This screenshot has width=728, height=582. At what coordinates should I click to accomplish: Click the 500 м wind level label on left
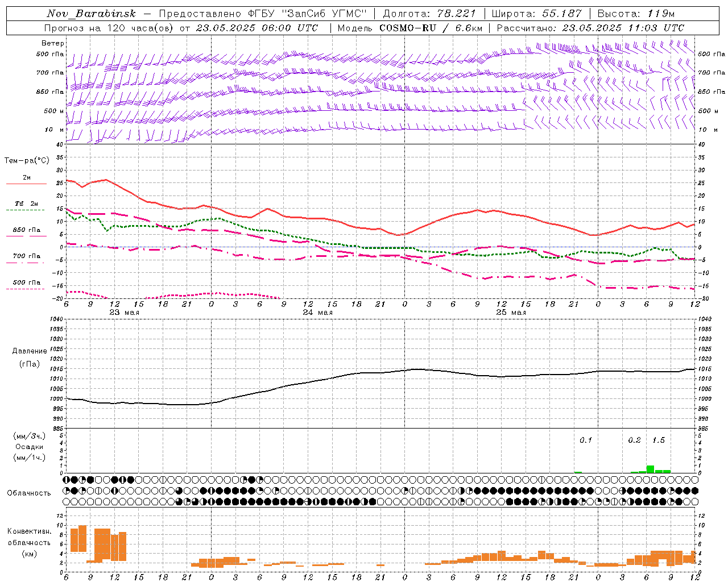(54, 111)
